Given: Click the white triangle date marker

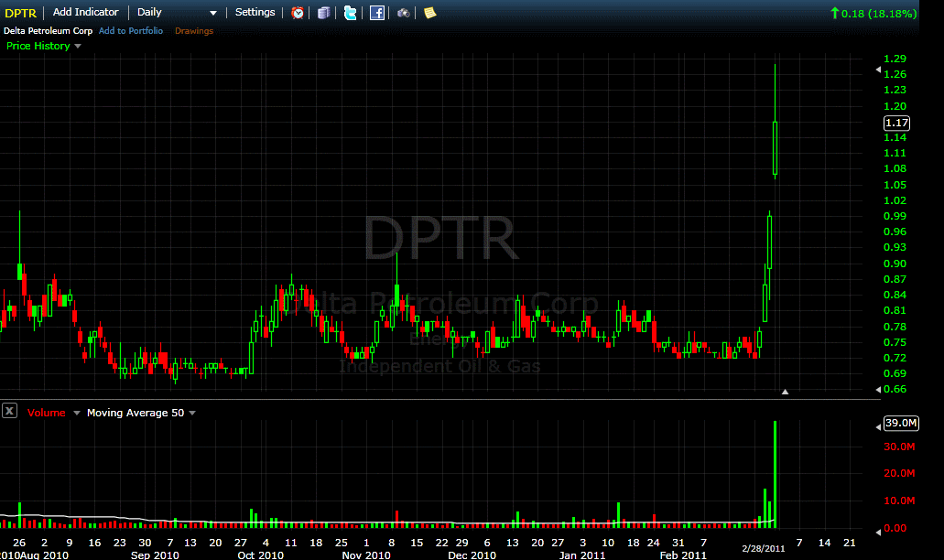Looking at the screenshot, I should click(x=785, y=392).
